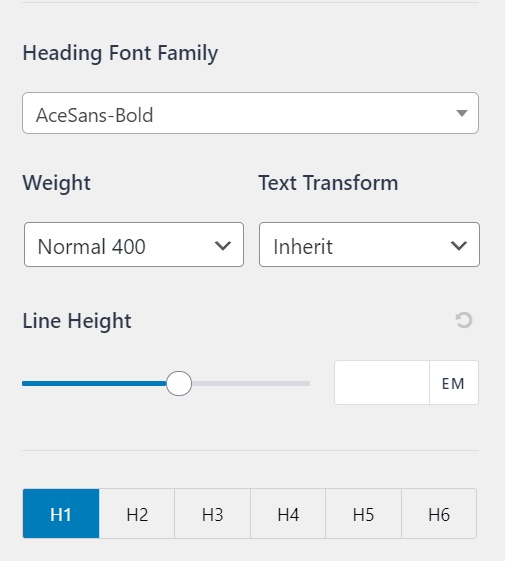This screenshot has height=561, width=505.
Task: Switch to the H3 heading tab
Action: (213, 514)
